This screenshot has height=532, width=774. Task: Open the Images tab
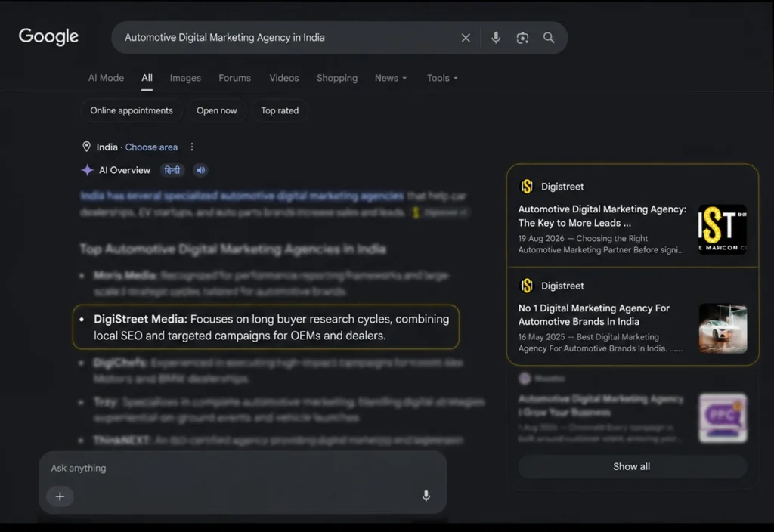(185, 78)
